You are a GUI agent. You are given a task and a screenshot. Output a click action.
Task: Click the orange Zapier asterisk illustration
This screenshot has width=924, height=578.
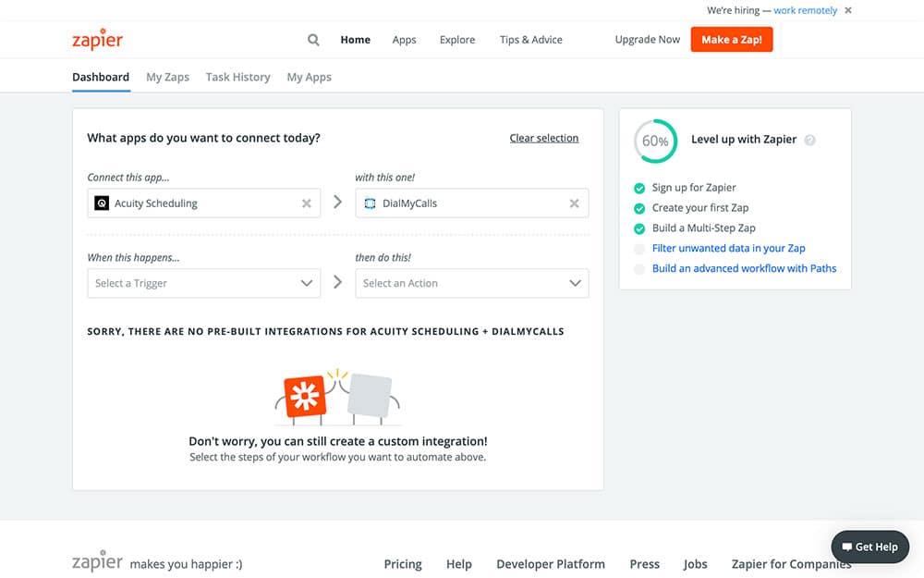304,395
